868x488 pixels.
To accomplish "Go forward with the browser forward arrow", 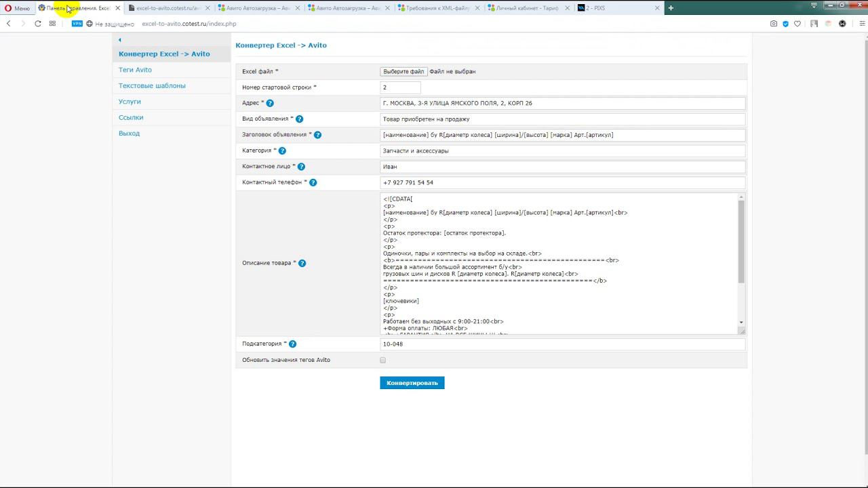I will (x=23, y=24).
